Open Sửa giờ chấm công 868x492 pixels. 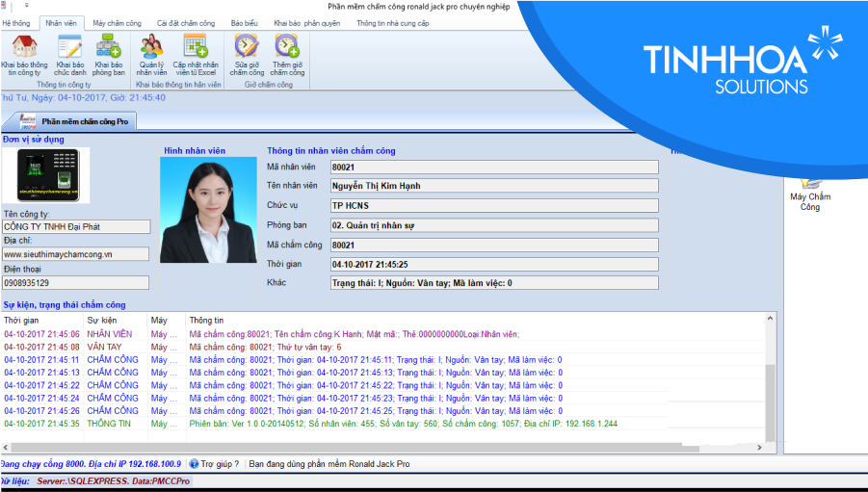click(x=247, y=55)
